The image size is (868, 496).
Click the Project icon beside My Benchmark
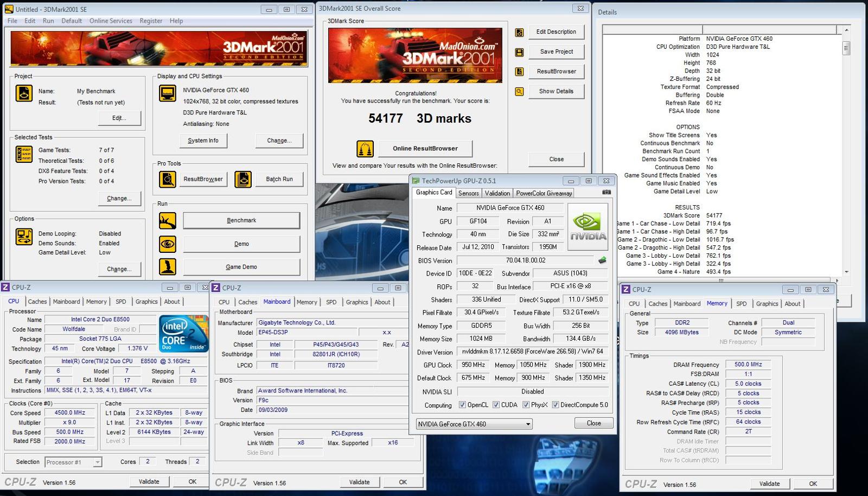(24, 93)
